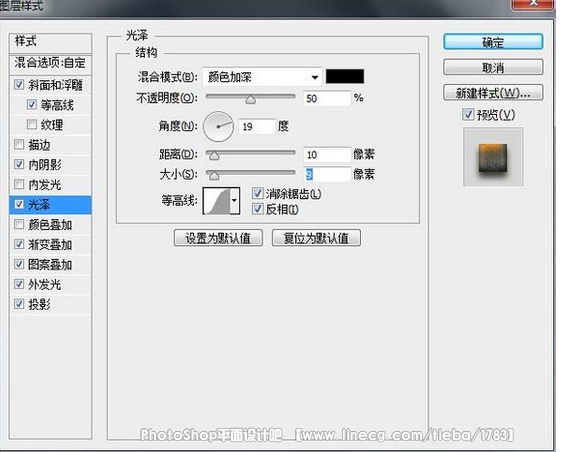Toggle the 投影 checkbox
This screenshot has width=564, height=452.
(19, 304)
